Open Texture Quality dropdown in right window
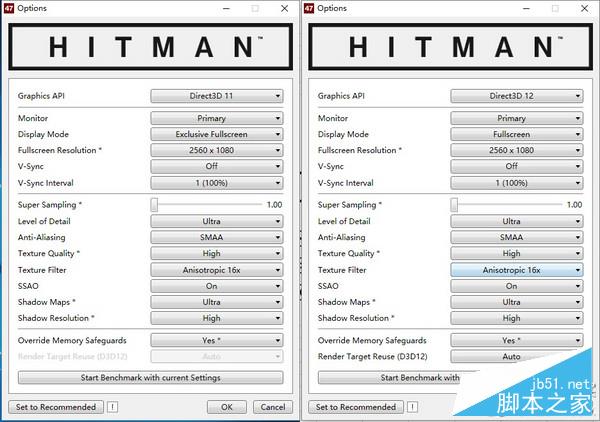Viewport: 600px width, 422px height. 517,253
